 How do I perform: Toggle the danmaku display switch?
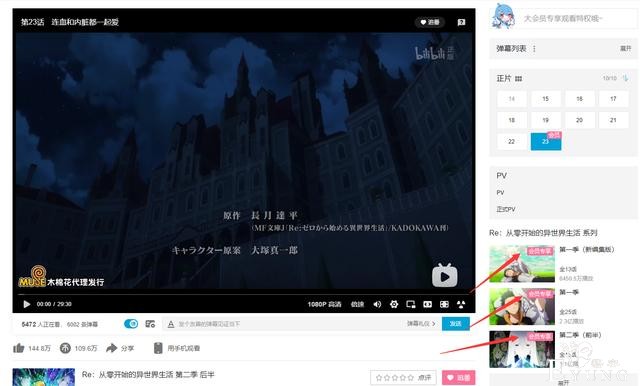pos(131,324)
